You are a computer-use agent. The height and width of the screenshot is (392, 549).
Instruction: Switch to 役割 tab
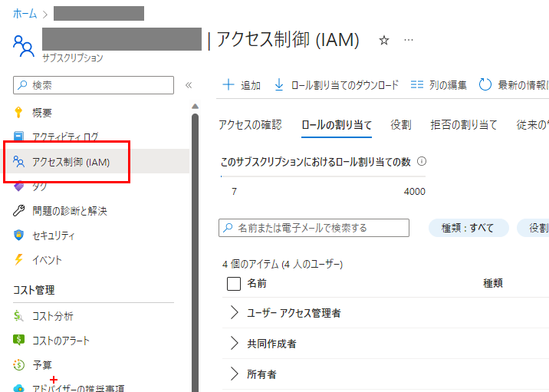(401, 125)
